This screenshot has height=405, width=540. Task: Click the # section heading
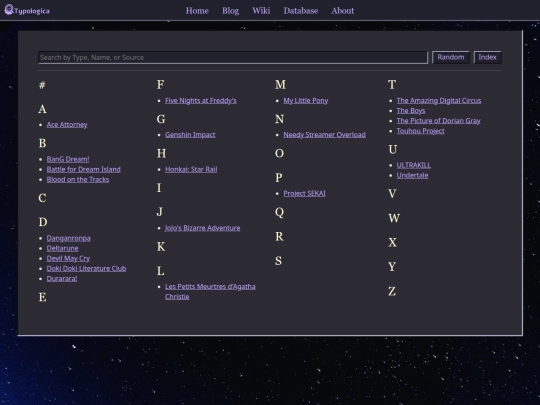click(42, 85)
